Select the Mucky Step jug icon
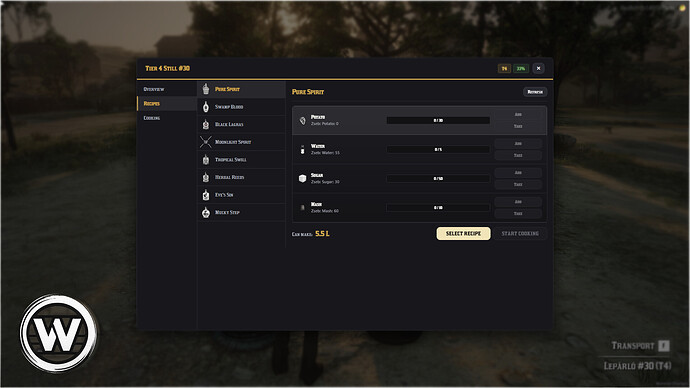The image size is (690, 388). [206, 212]
